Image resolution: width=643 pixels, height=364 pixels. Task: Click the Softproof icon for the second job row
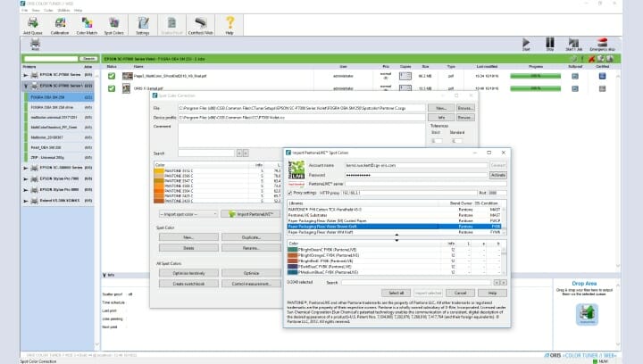click(x=575, y=88)
